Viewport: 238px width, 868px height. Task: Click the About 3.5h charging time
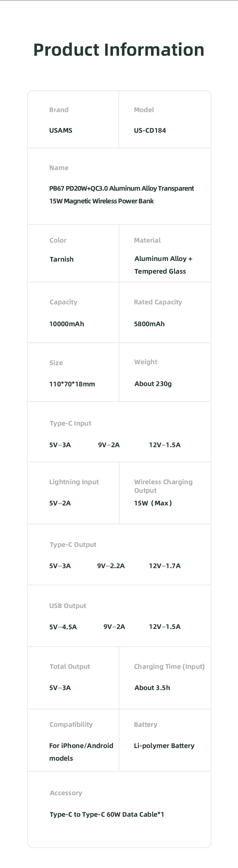(x=152, y=688)
